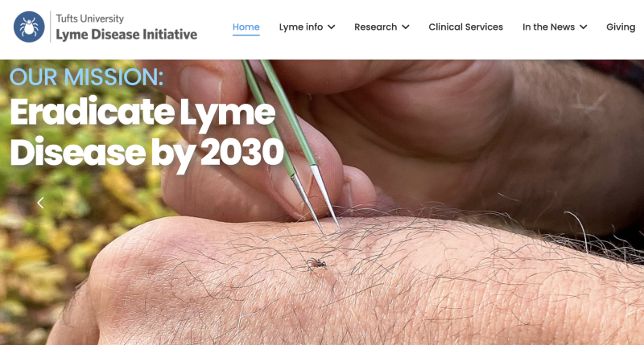Click the OUR MISSION heading
644x345 pixels.
(x=86, y=77)
